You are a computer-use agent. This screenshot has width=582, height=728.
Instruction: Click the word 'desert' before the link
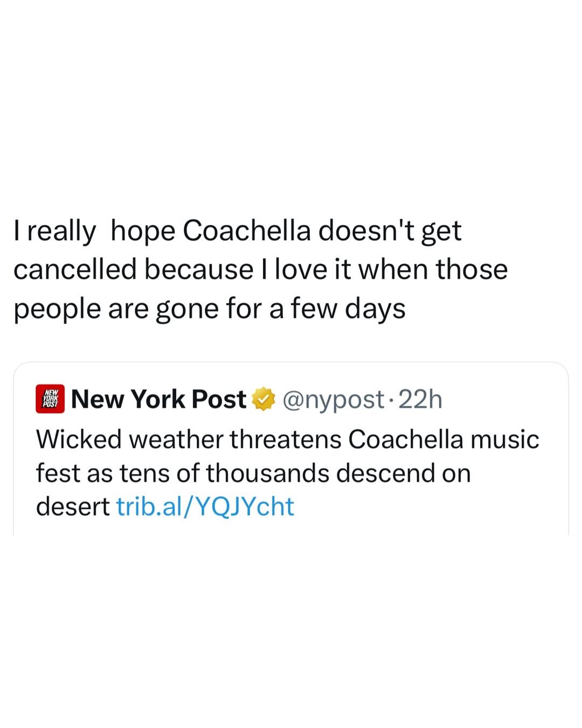pos(73,506)
